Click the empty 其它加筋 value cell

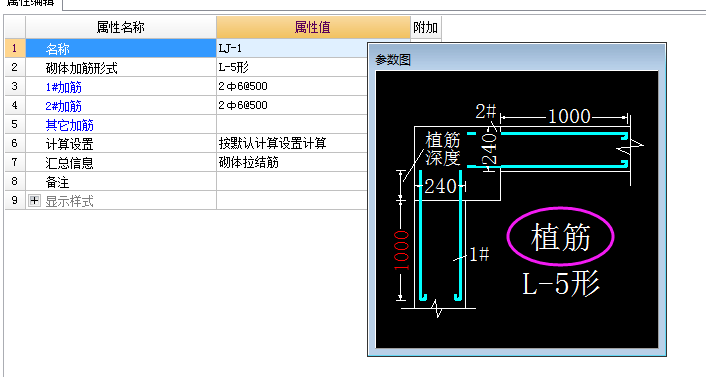(x=292, y=124)
